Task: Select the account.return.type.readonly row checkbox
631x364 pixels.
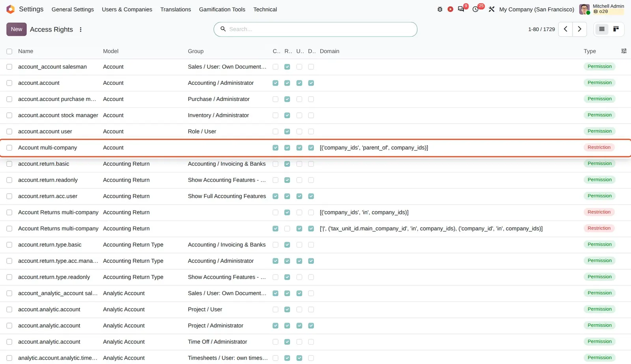Action: point(9,277)
